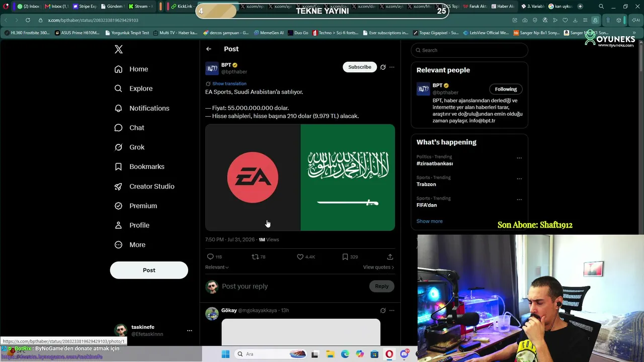Open Microsoft Store from the taskbar
The width and height of the screenshot is (644, 362).
click(374, 354)
